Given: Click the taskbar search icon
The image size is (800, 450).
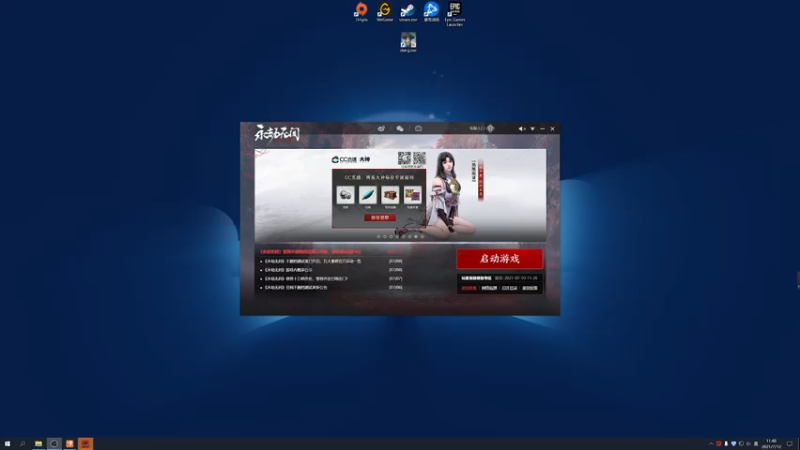Looking at the screenshot, I should pyautogui.click(x=22, y=444).
